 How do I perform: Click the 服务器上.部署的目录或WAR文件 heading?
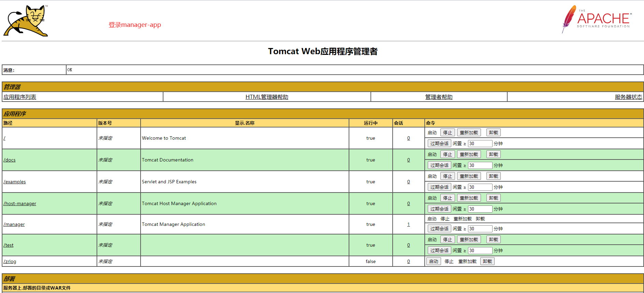(37, 288)
